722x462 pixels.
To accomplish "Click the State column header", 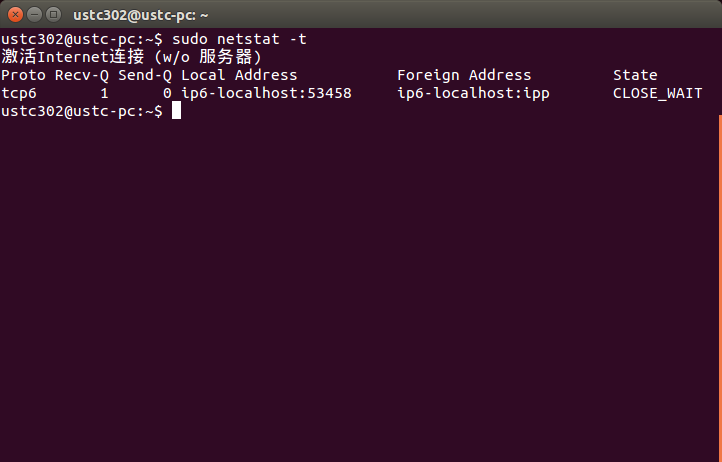I will [x=635, y=75].
